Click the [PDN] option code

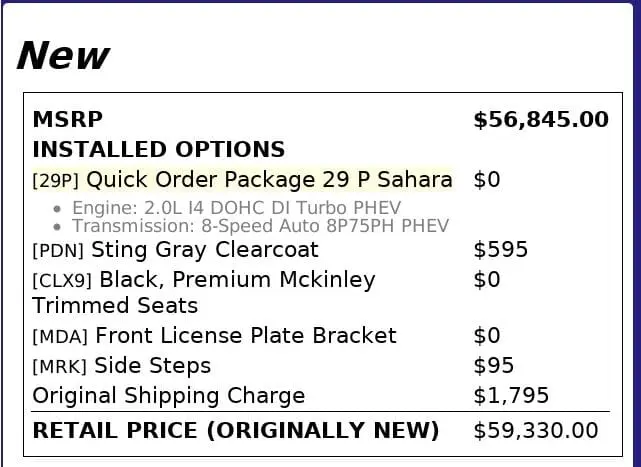(57, 251)
